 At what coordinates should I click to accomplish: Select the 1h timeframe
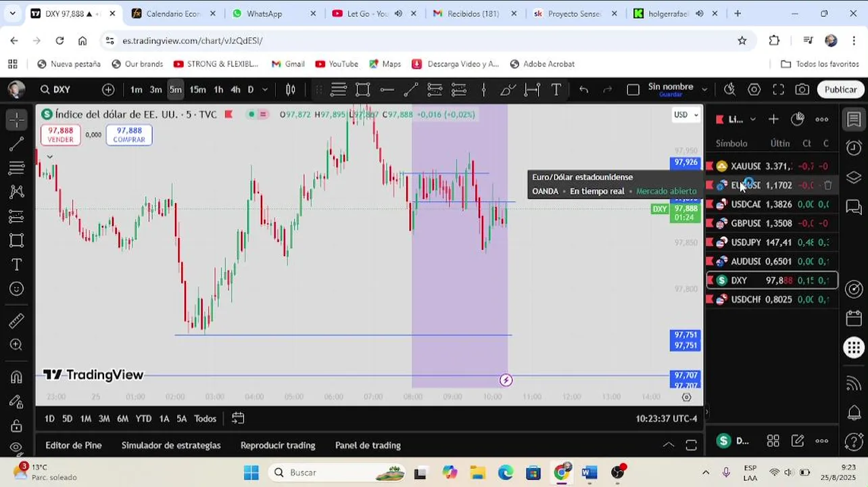[218, 89]
